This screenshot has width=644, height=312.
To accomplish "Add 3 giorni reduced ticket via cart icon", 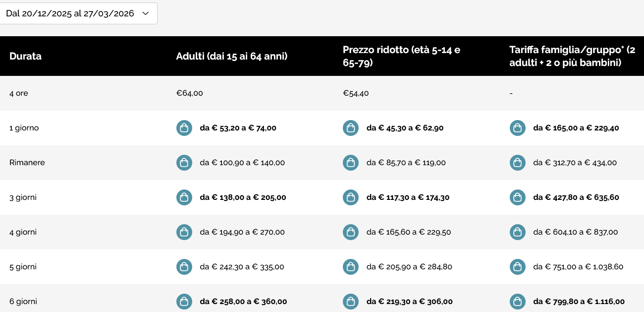I will pyautogui.click(x=351, y=197).
